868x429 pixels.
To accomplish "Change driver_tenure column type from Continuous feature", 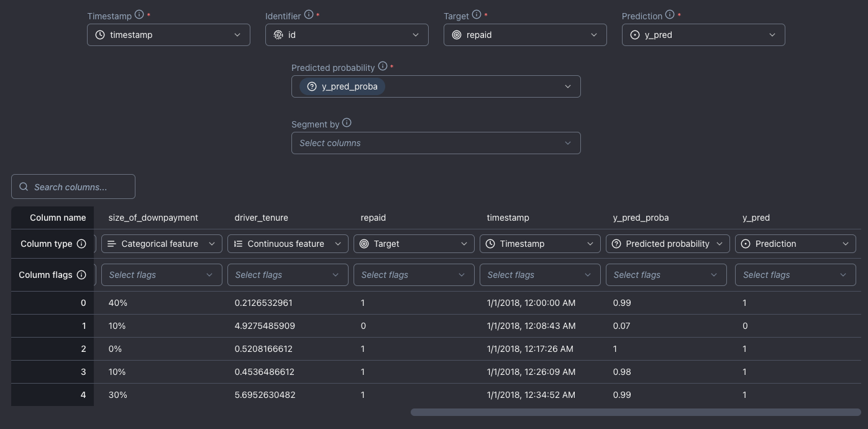I will [x=288, y=244].
